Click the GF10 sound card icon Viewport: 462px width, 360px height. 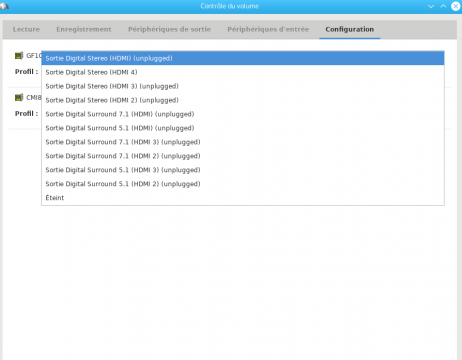[19, 56]
